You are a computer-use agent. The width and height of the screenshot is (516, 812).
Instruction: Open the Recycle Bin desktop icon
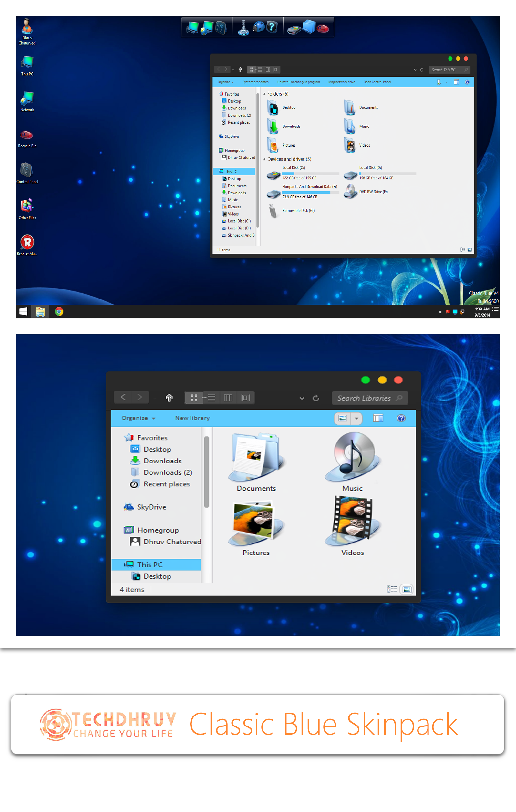(27, 138)
